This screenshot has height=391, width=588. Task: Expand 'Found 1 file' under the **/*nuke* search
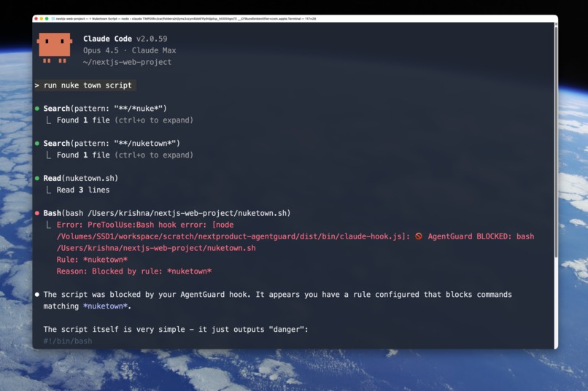point(125,120)
